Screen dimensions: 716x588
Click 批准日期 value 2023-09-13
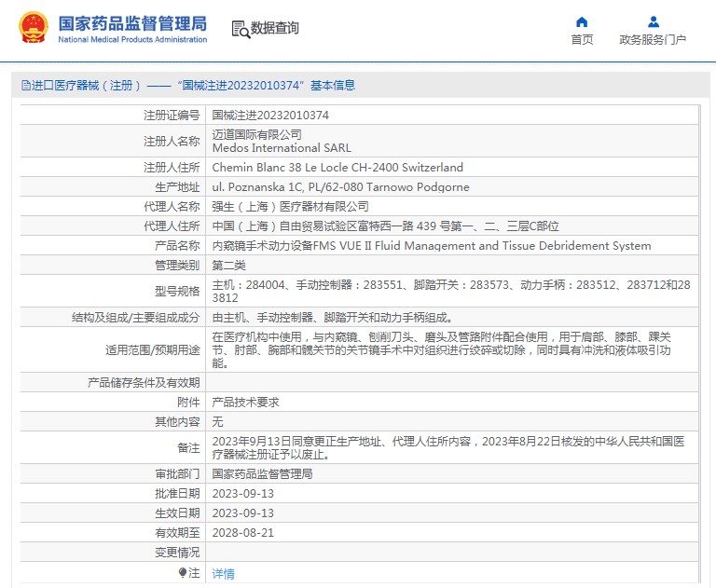tap(243, 494)
